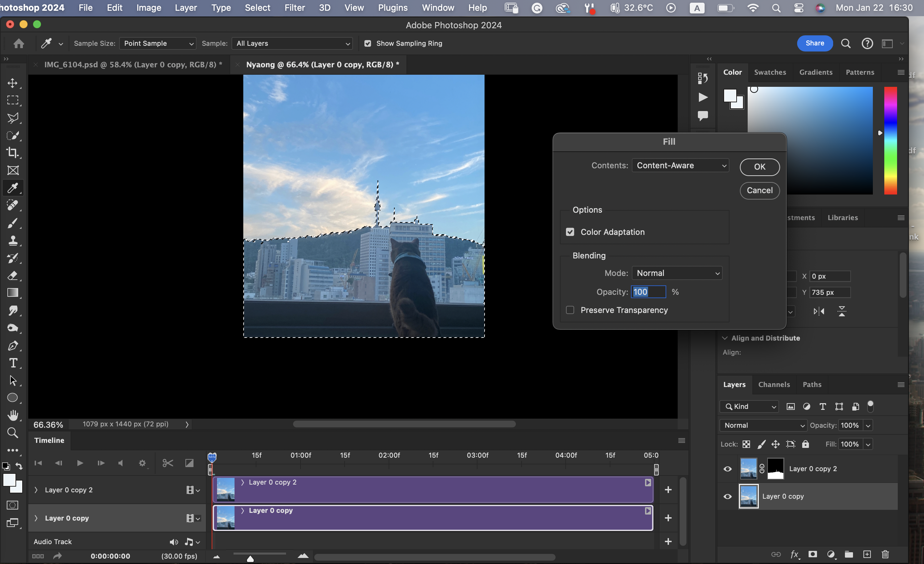Viewport: 924px width, 564px height.
Task: Click the rainbow hue slider strip
Action: click(890, 141)
